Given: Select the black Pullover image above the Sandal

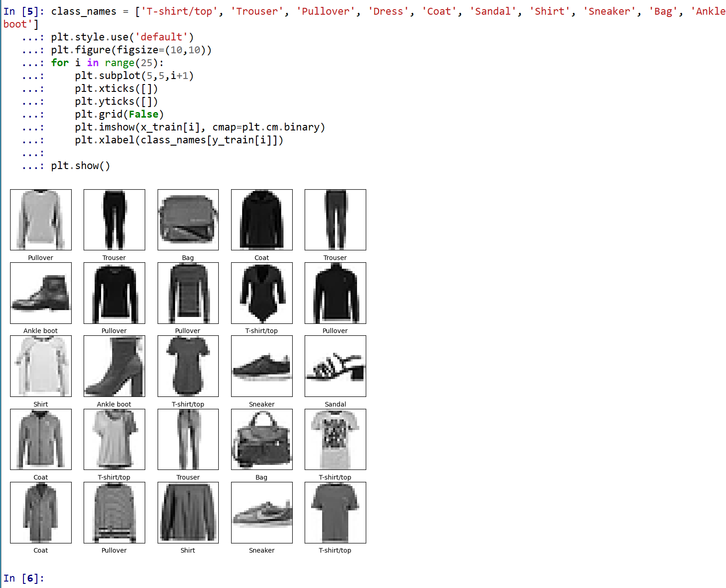Looking at the screenshot, I should coord(335,293).
